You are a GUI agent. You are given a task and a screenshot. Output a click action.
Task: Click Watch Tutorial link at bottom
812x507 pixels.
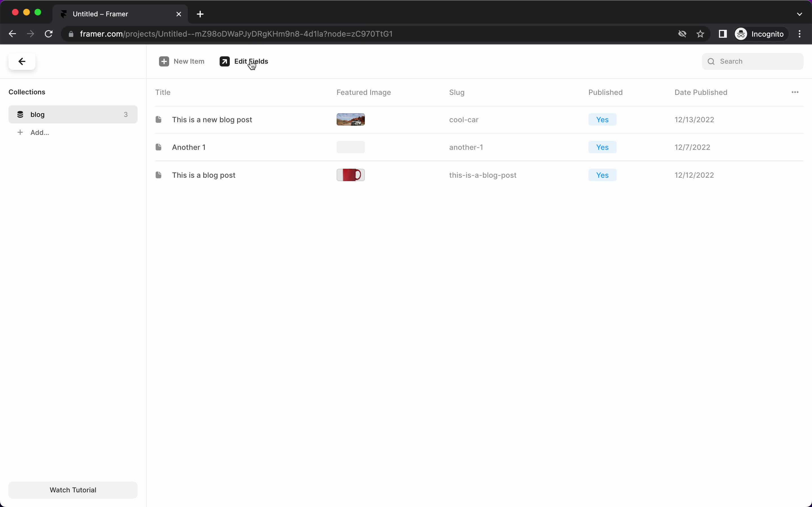[73, 490]
